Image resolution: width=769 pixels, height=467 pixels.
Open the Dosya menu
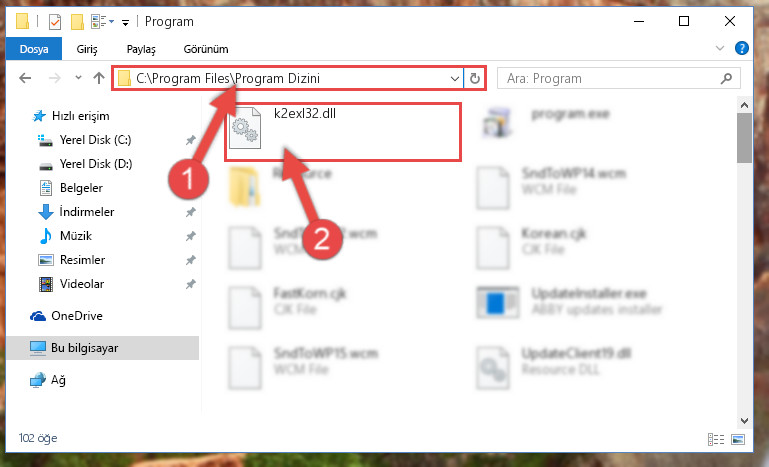pos(34,49)
